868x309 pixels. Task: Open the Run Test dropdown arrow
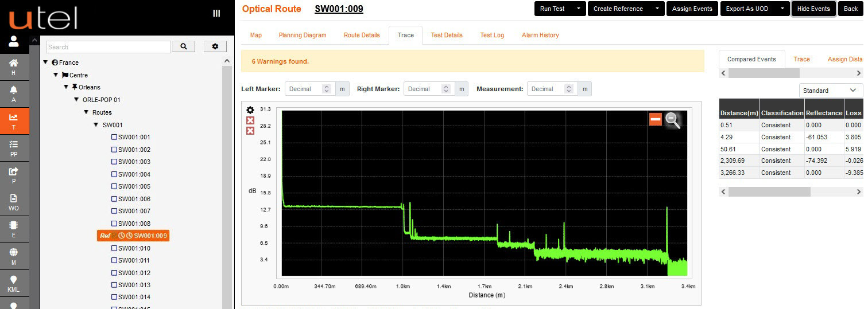coord(579,9)
